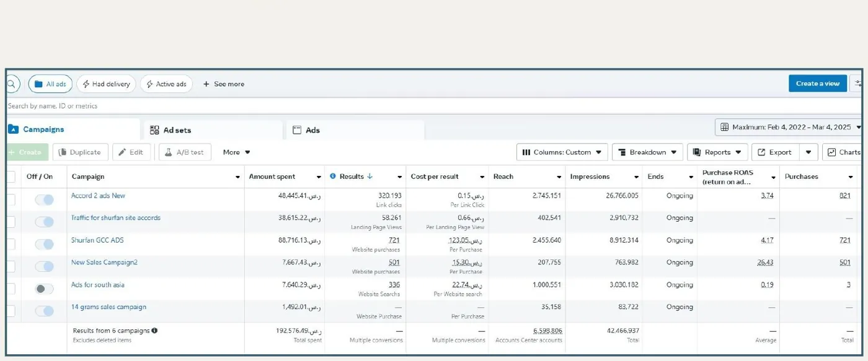Click the 6,598,806 total reach value
The width and height of the screenshot is (868, 361).
click(547, 331)
